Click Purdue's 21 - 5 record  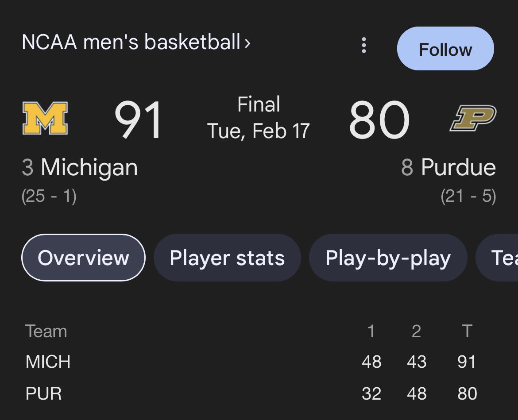tap(468, 196)
